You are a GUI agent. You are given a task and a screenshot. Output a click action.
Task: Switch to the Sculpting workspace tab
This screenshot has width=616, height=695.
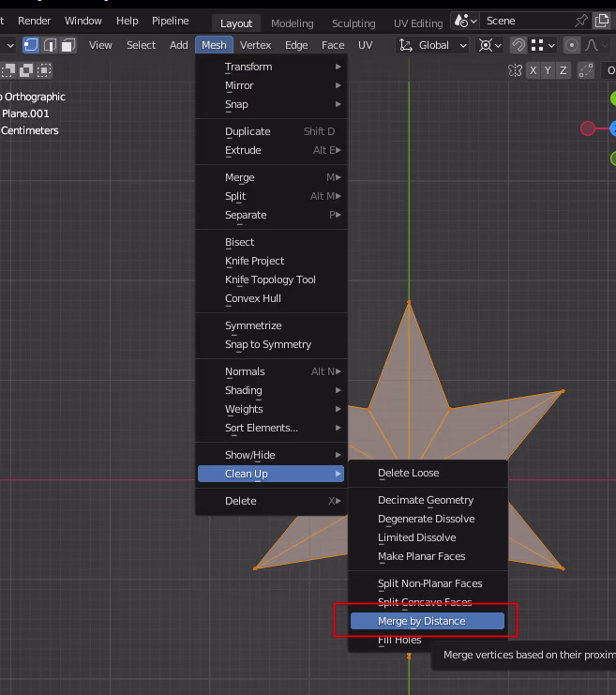[353, 23]
